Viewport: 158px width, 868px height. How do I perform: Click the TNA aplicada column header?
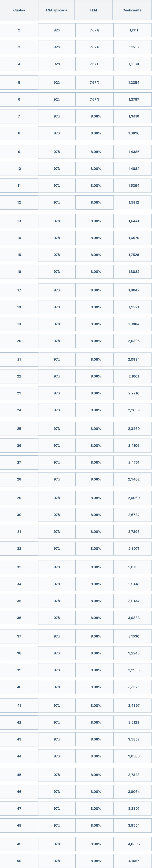(x=56, y=10)
